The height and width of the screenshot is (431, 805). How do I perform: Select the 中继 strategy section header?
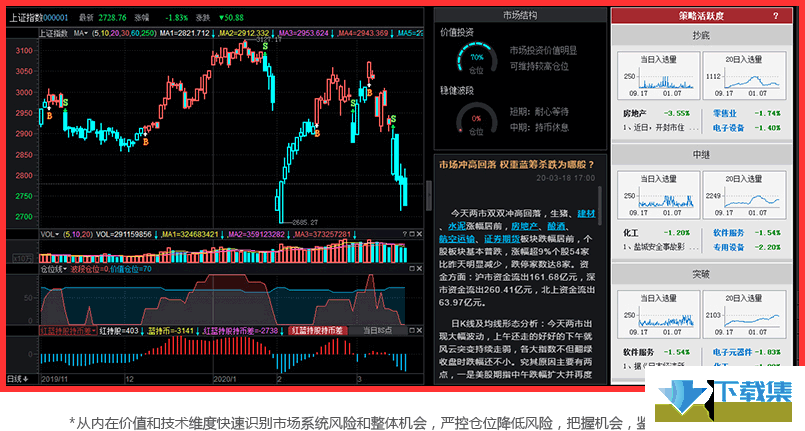701,154
